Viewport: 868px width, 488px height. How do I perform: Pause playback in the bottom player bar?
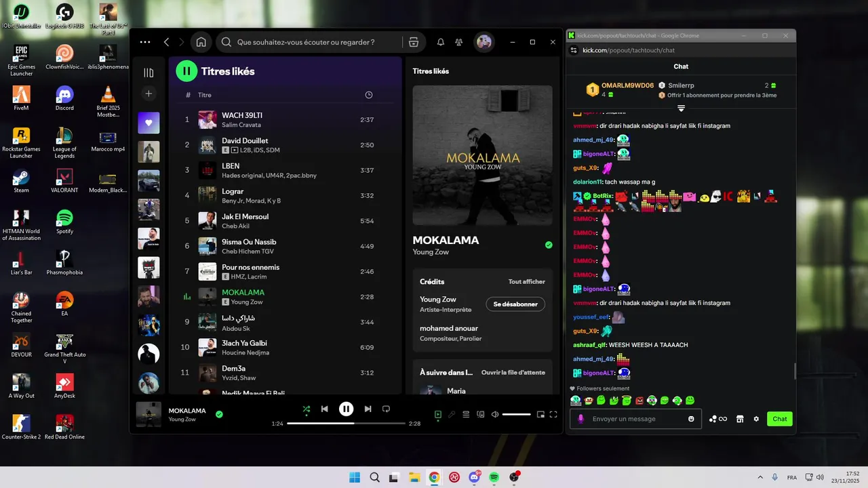click(x=346, y=409)
